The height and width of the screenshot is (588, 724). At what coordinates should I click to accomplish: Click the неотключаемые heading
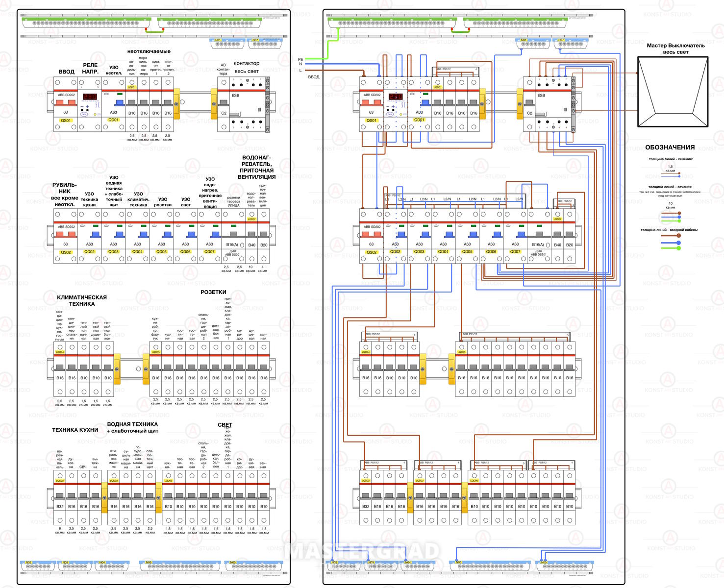point(149,51)
